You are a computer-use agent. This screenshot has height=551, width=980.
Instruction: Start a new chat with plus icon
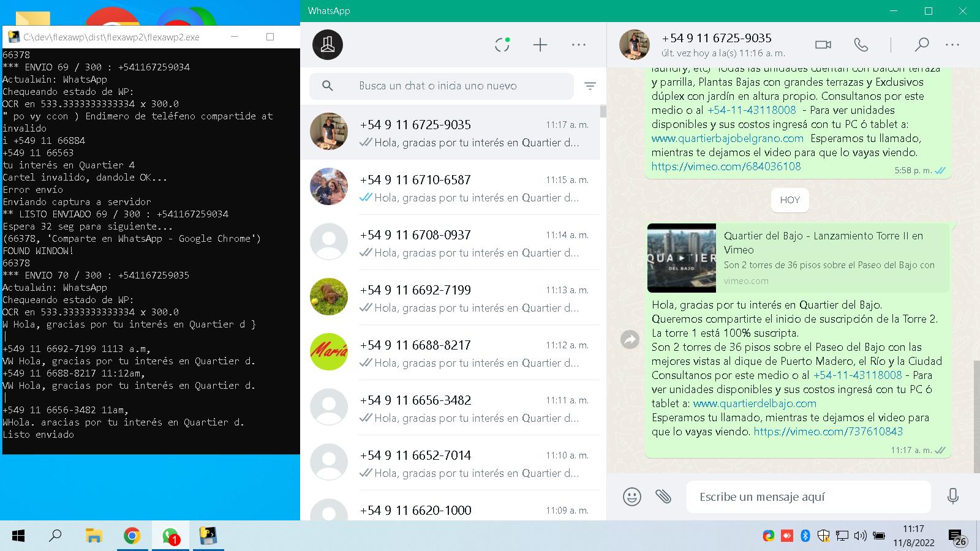(x=540, y=45)
